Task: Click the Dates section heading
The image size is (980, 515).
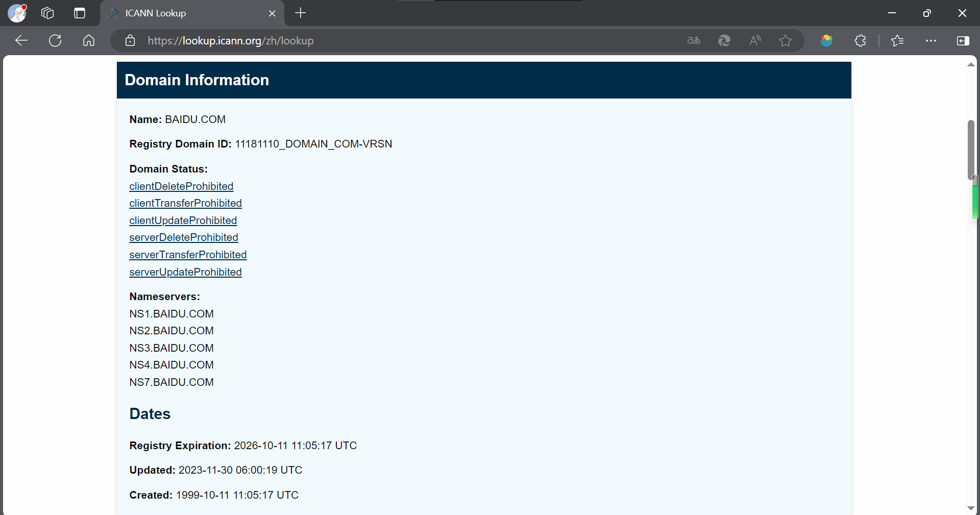Action: click(150, 414)
